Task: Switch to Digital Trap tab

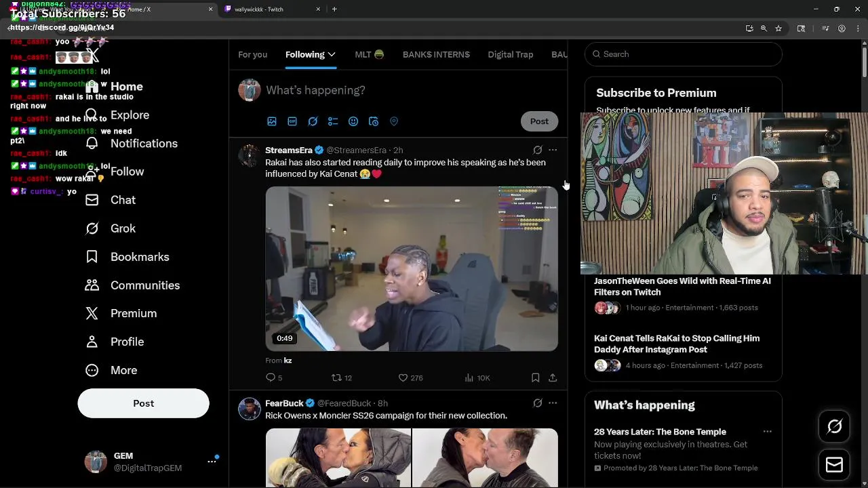Action: click(x=511, y=54)
